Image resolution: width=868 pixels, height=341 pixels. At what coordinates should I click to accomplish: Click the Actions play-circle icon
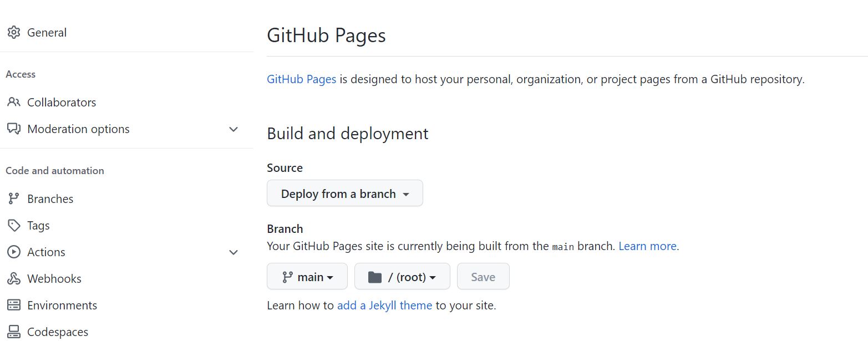pyautogui.click(x=14, y=252)
